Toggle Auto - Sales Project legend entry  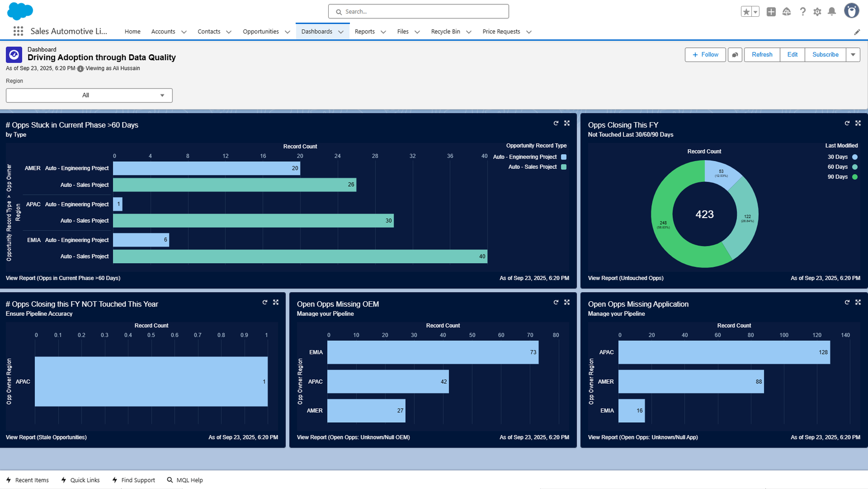coord(537,167)
